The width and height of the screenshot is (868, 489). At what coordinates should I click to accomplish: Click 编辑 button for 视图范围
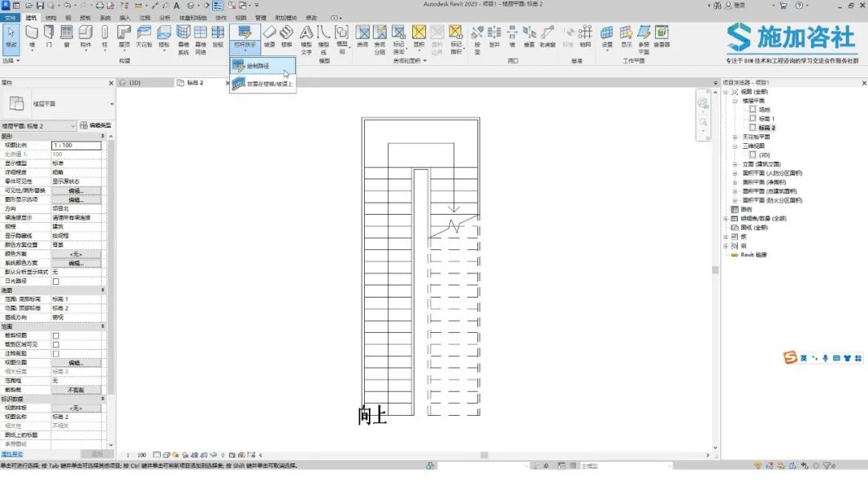pos(76,363)
